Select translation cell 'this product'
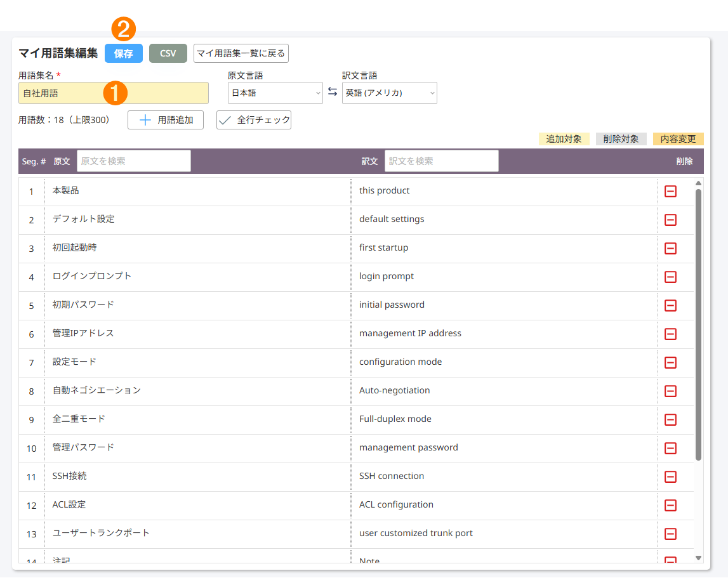Screen dimensions: 728x578 [504, 191]
